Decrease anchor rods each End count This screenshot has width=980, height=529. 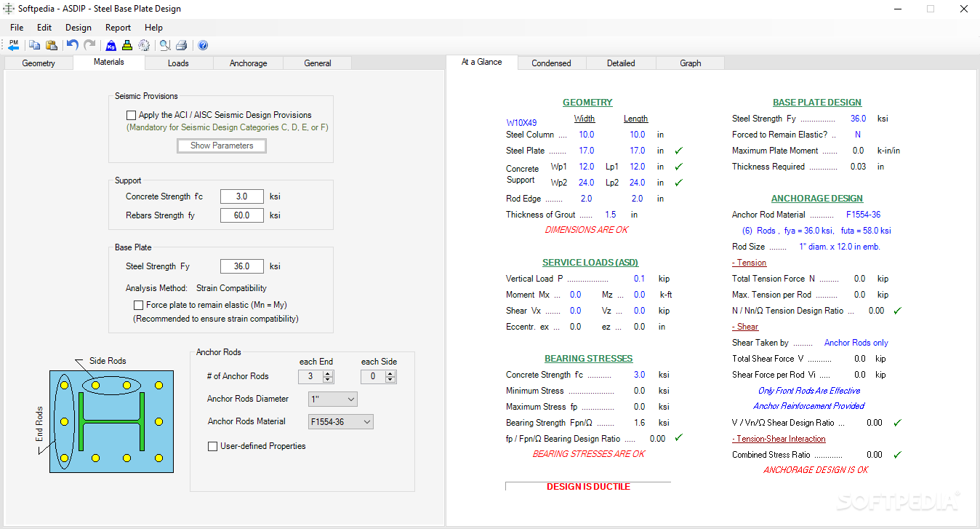click(328, 380)
